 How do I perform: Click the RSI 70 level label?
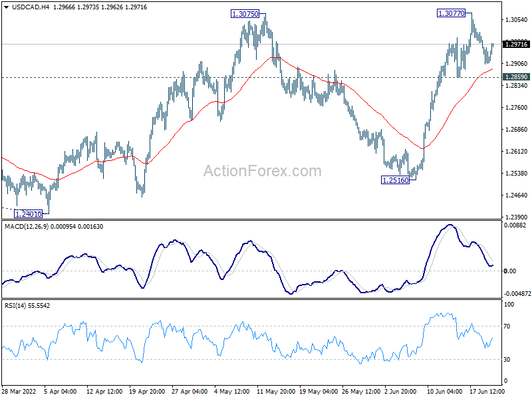click(x=507, y=327)
